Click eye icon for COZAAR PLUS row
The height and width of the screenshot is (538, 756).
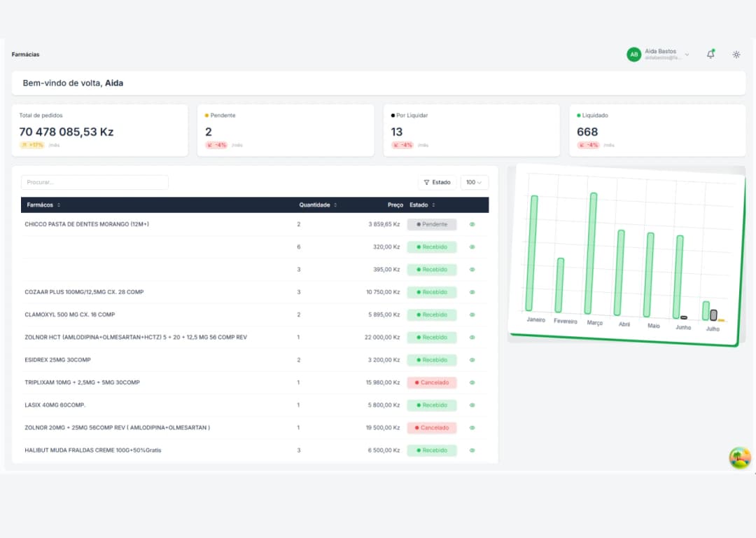(x=472, y=292)
